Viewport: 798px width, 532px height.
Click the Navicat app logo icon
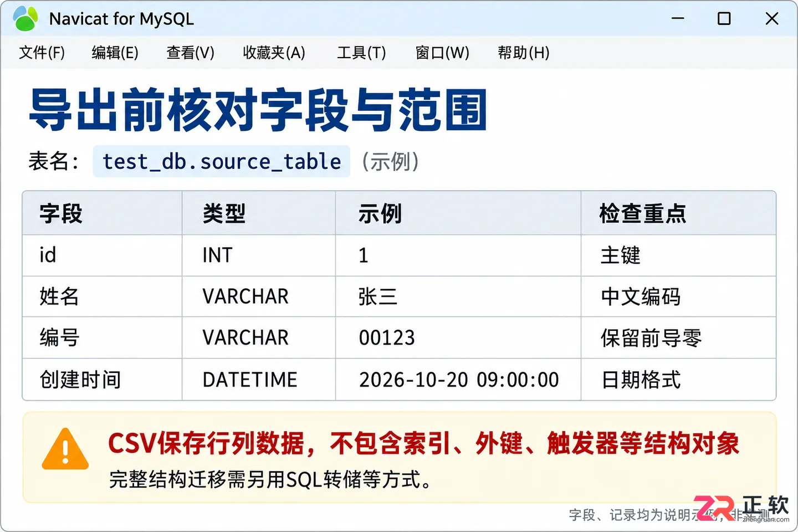click(25, 18)
